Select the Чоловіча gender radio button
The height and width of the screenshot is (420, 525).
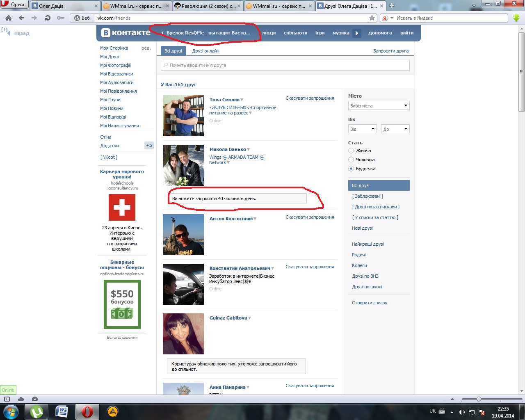(351, 160)
